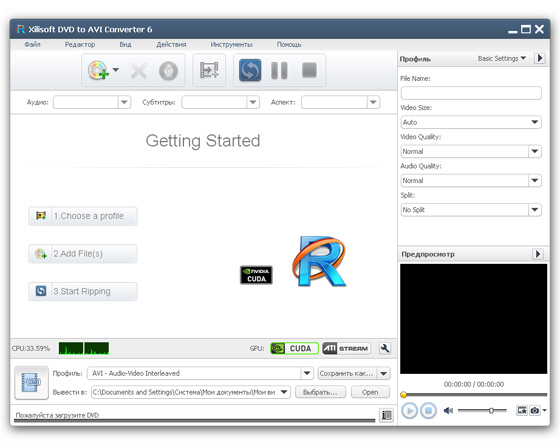Click the Add DVD disc icon
This screenshot has width=560, height=445.
click(98, 70)
